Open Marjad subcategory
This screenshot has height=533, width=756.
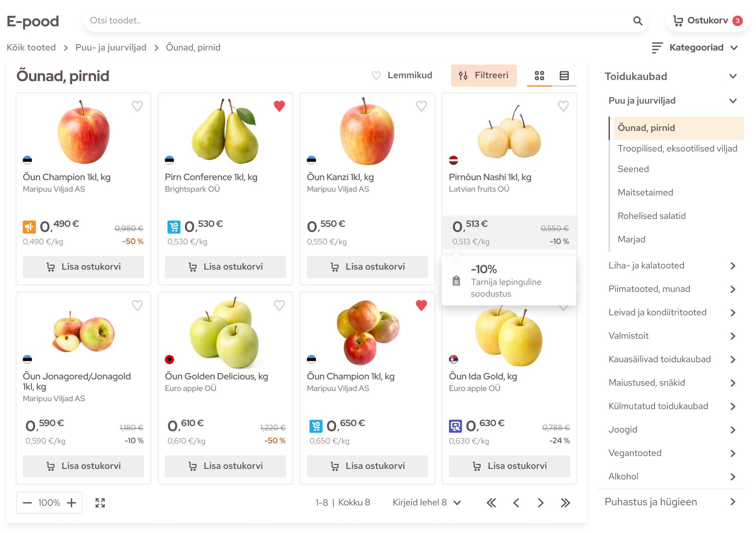coord(631,239)
